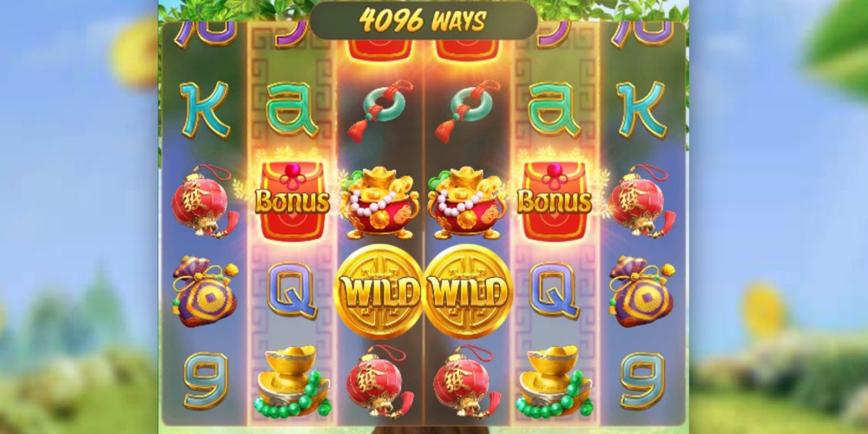Click the right gold WILD coin
Viewport: 868px width, 434px height.
click(468, 292)
